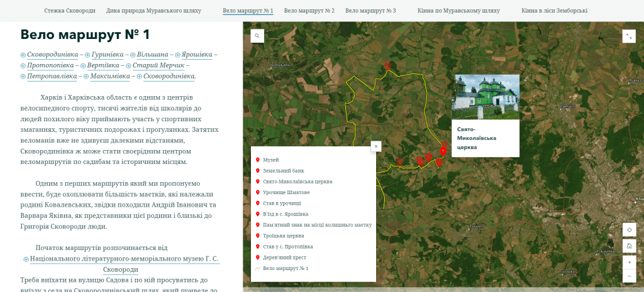The height and width of the screenshot is (292, 644).
Task: Select the Вело маршрут № 1 tab
Action: pos(248,11)
